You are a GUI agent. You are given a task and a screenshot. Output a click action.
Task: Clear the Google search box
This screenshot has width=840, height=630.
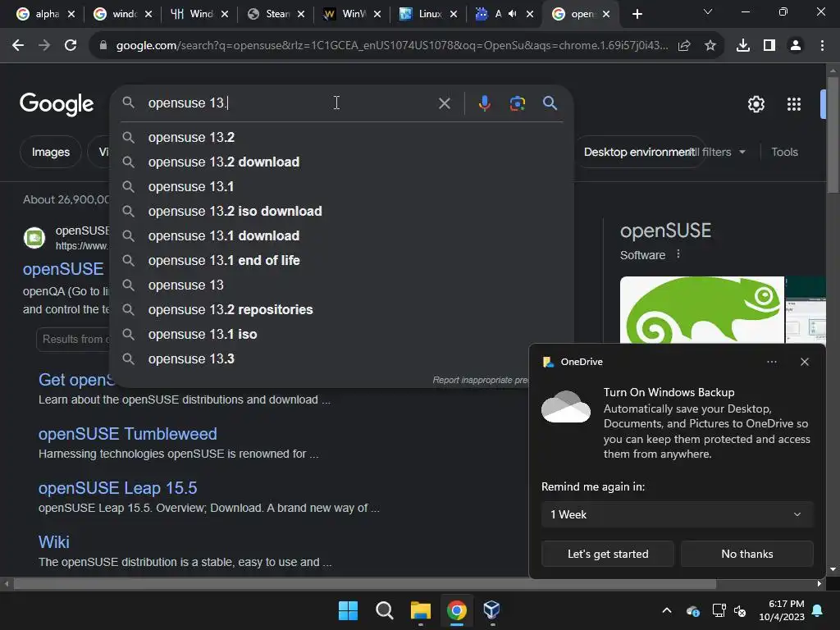444,103
